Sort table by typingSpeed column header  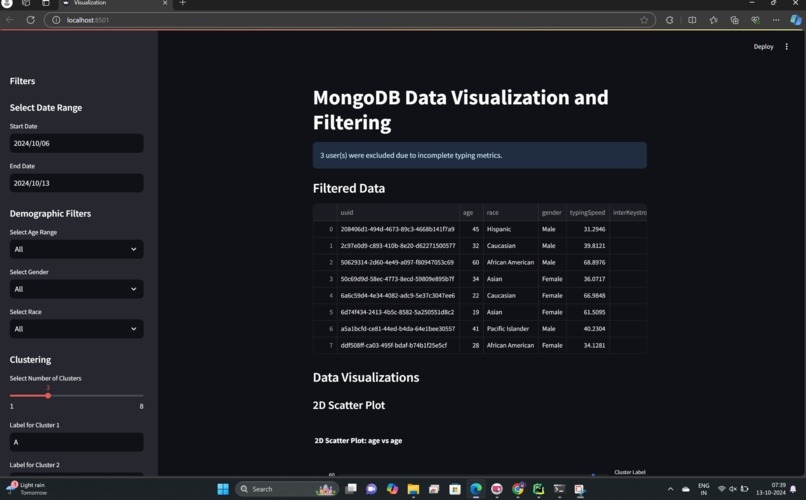click(588, 212)
